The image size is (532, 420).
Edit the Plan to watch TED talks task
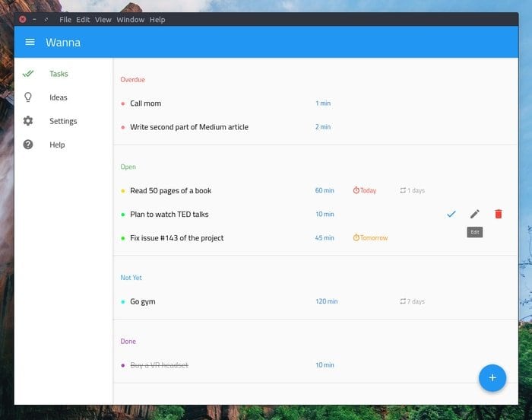pos(475,214)
